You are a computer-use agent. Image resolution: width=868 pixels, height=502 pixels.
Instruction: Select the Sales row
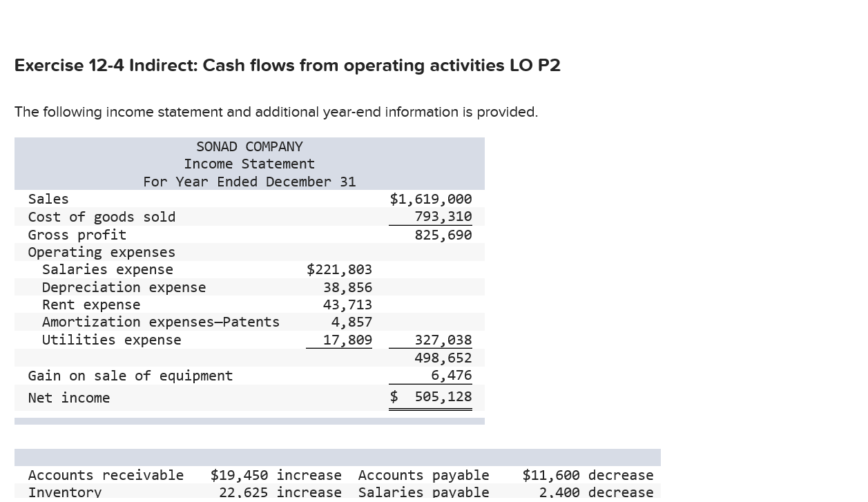48,199
